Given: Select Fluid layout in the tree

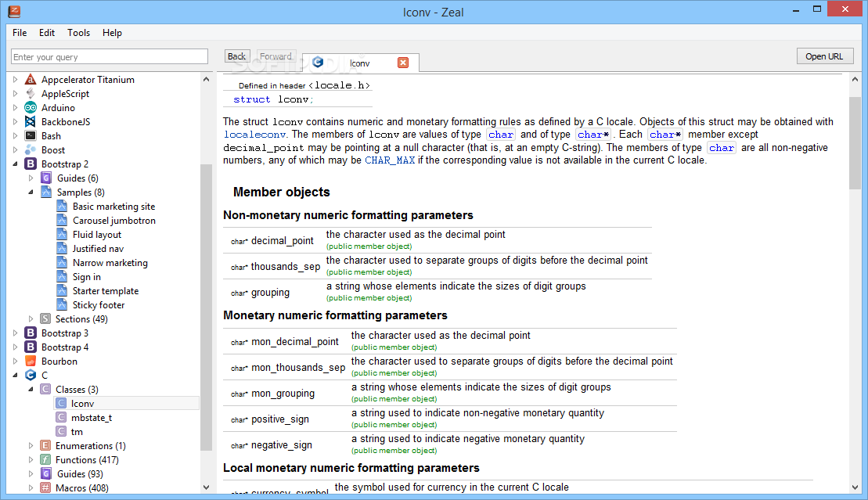Looking at the screenshot, I should click(x=97, y=235).
